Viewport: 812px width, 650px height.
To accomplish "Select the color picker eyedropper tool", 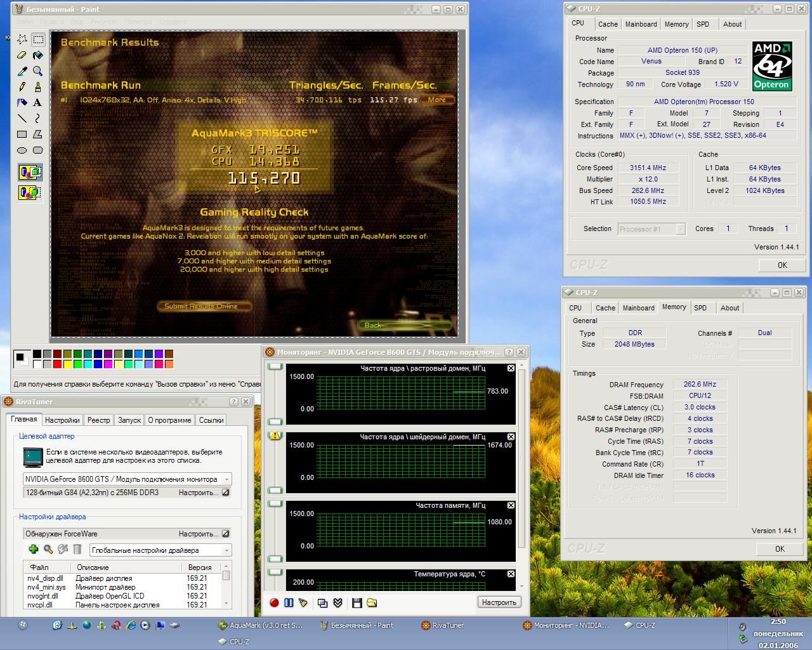I will (22, 71).
